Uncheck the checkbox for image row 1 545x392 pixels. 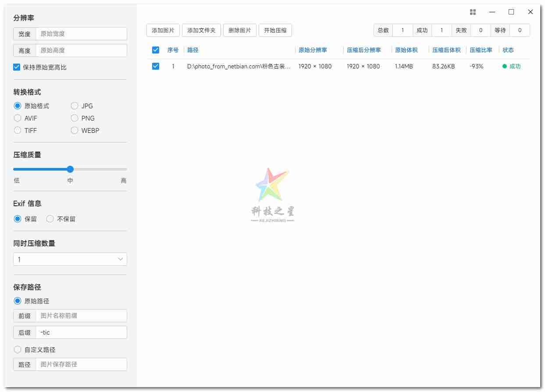click(156, 66)
